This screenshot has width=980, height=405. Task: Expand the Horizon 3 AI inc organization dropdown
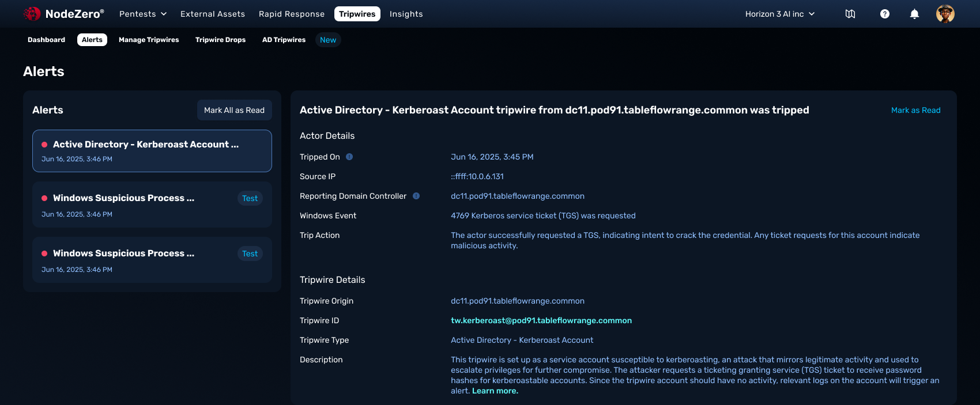click(x=780, y=14)
